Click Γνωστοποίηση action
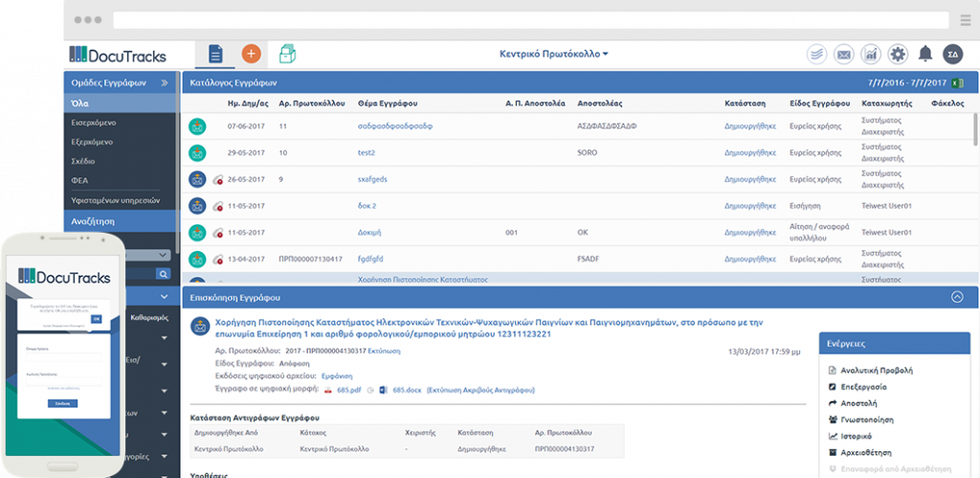This screenshot has width=980, height=478. click(867, 420)
